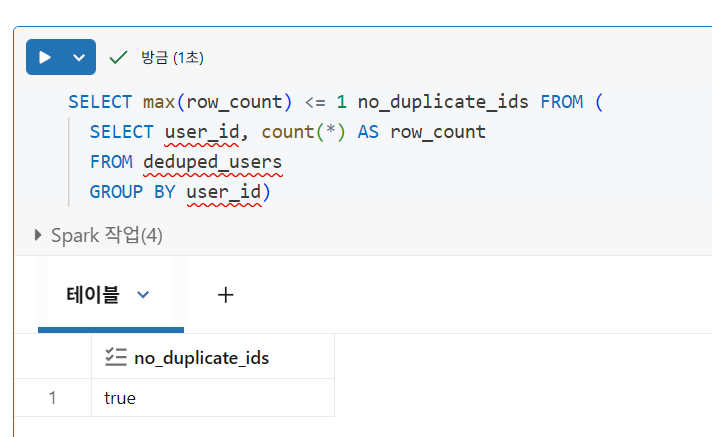Click deduped_users table name in query

[x=213, y=162]
